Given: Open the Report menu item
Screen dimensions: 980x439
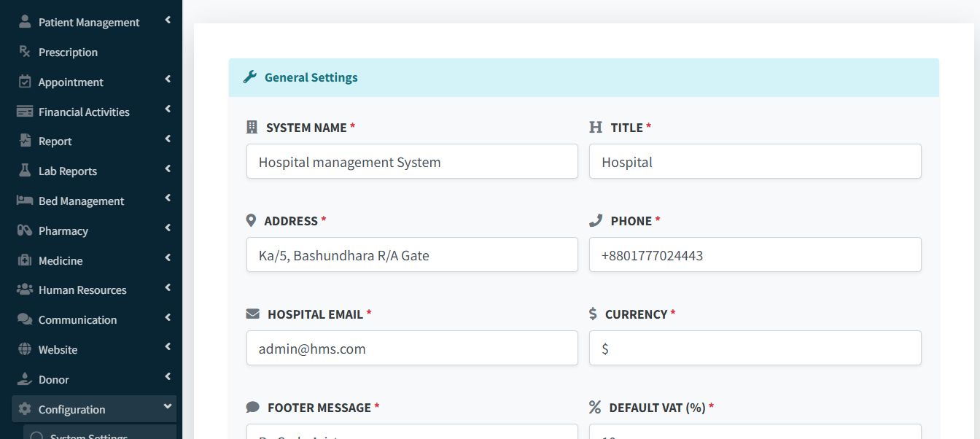Looking at the screenshot, I should pyautogui.click(x=55, y=141).
